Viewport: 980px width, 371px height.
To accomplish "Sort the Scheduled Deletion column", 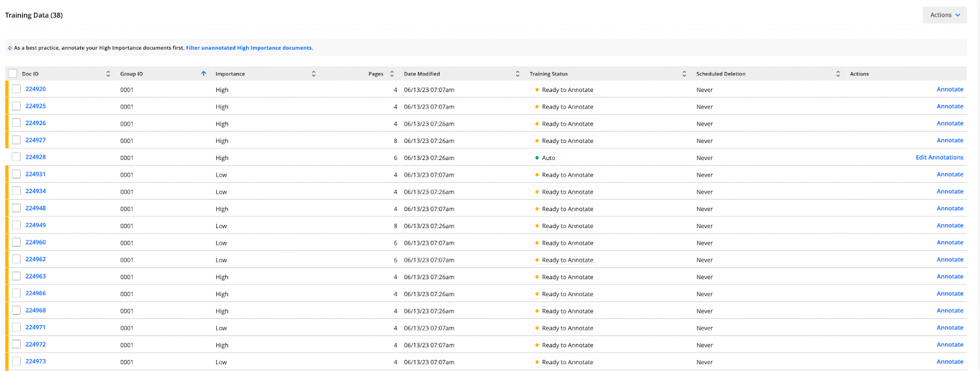I will coord(838,74).
